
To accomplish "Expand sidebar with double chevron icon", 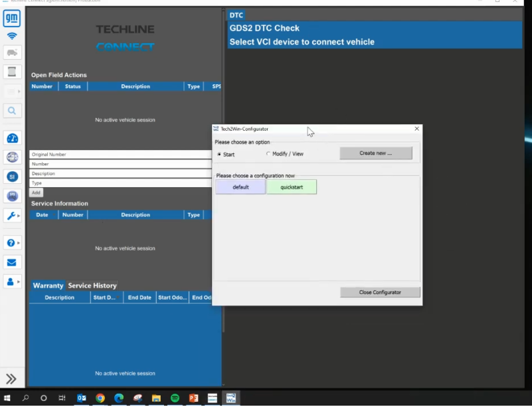I will 11,379.
